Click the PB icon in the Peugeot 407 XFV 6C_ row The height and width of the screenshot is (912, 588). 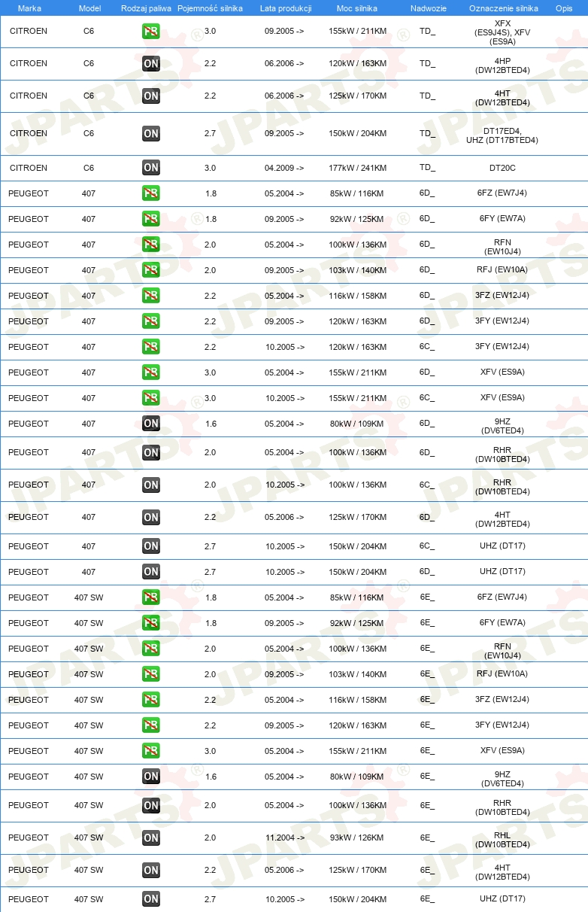coord(150,398)
